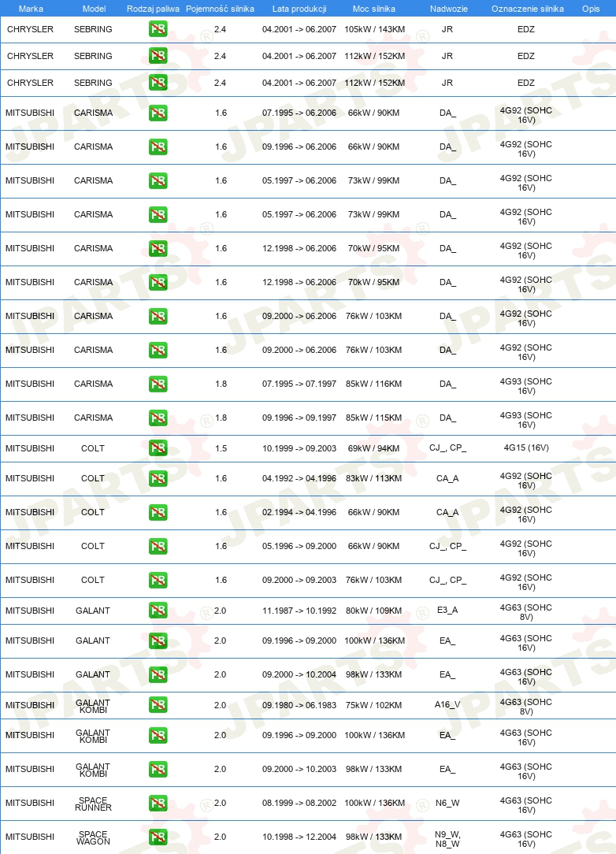This screenshot has width=616, height=854.
Task: Click the 10.1998 -> 12.2004 date cell
Action: click(299, 837)
